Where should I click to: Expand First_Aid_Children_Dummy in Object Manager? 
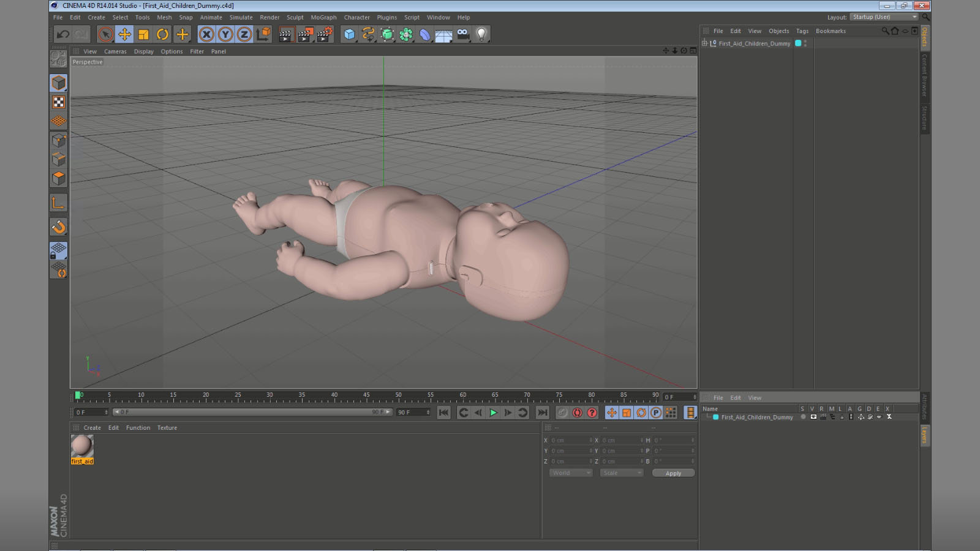point(704,43)
